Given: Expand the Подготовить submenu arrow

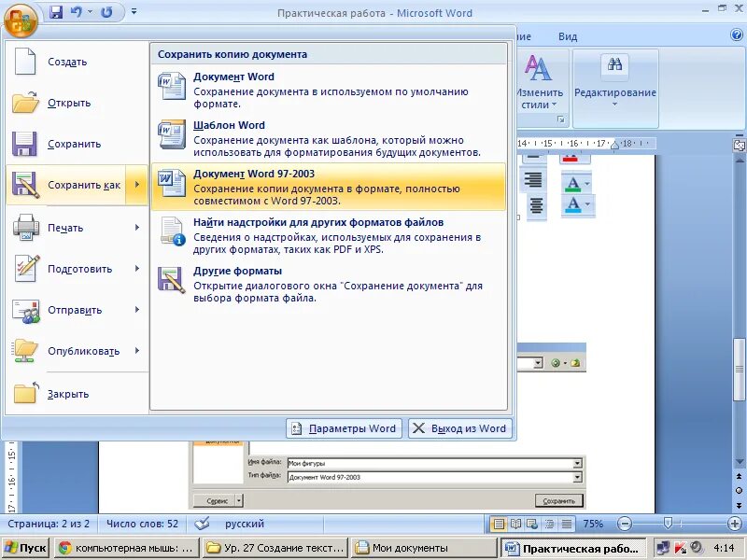Looking at the screenshot, I should coord(137,269).
